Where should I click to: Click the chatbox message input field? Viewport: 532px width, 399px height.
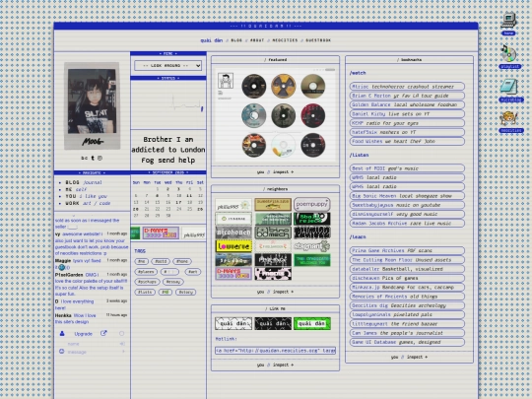click(x=94, y=352)
